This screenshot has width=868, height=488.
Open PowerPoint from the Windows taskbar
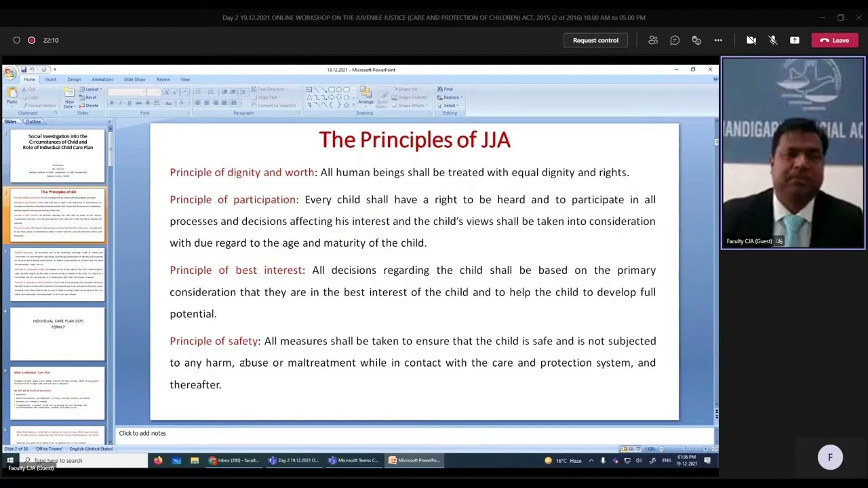(x=414, y=460)
